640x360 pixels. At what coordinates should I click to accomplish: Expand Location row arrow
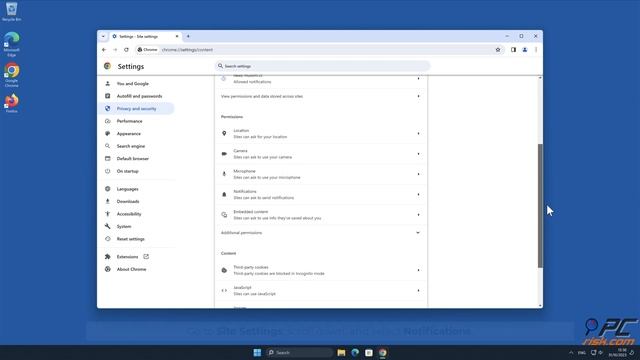[418, 133]
